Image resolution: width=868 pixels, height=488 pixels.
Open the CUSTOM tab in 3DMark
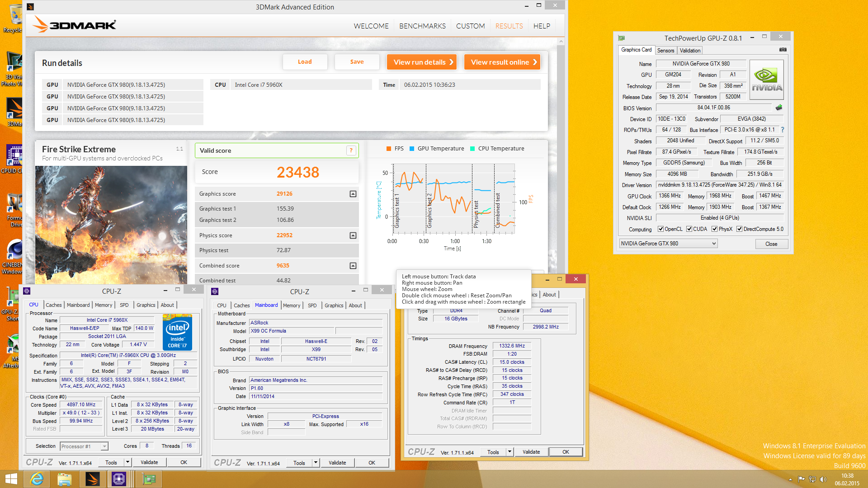click(470, 26)
